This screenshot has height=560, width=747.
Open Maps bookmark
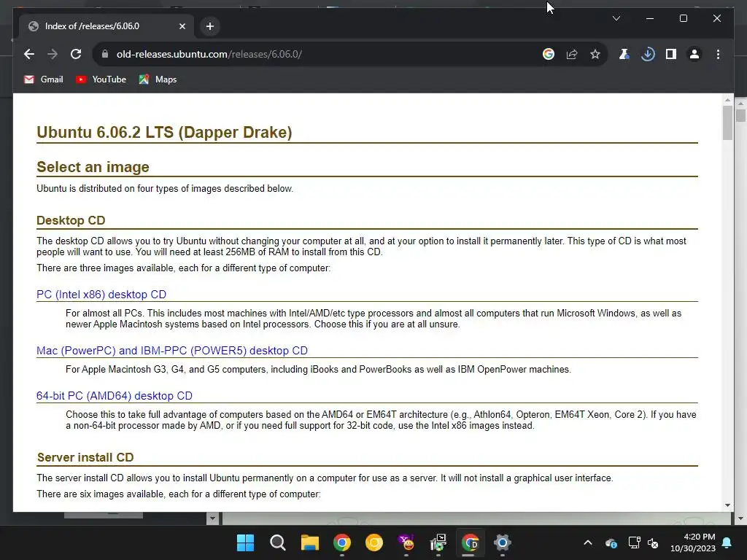tap(158, 79)
